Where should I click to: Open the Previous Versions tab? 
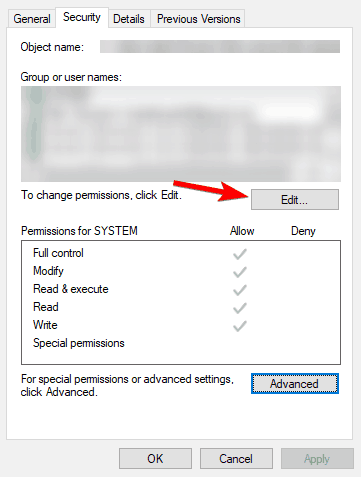click(198, 19)
